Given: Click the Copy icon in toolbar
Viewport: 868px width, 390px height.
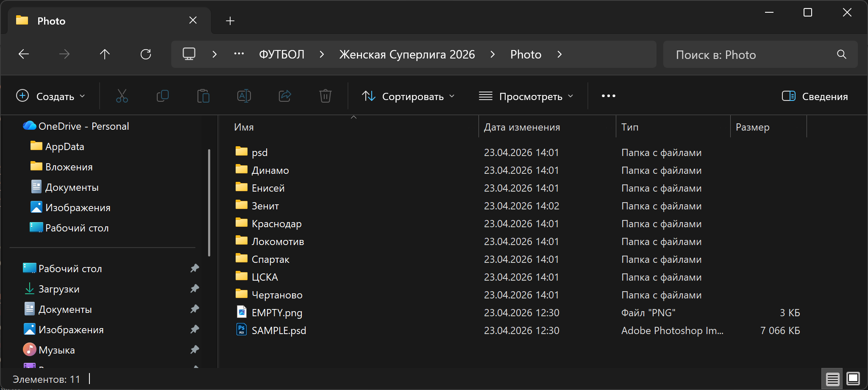Looking at the screenshot, I should (x=163, y=96).
